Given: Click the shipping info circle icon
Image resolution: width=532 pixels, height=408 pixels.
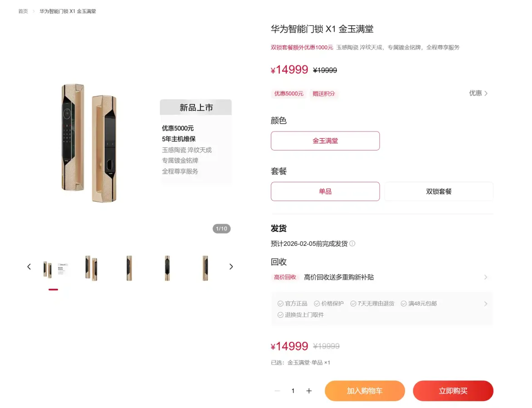Looking at the screenshot, I should pyautogui.click(x=352, y=243).
